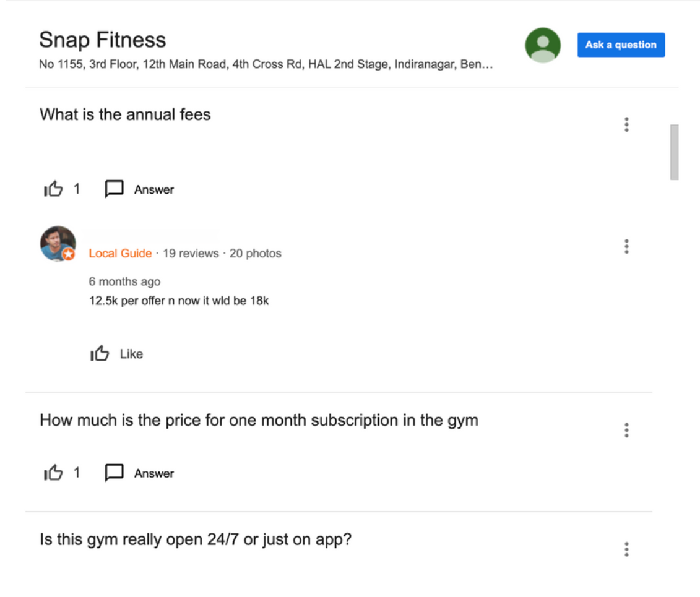Screen dimensions: 700x597
Task: Click the vertical scrollbar thumb
Action: [x=674, y=152]
